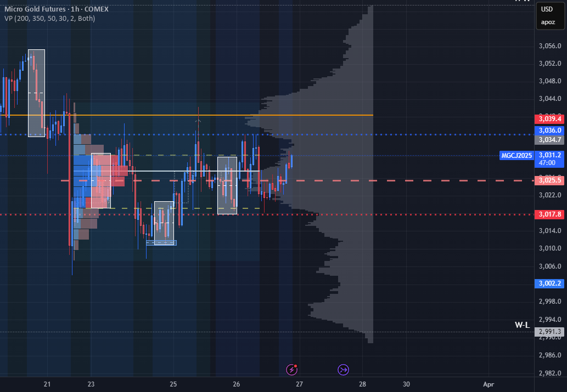The height and width of the screenshot is (392, 567).
Task: Select the pink 3,025.5 price label
Action: (549, 180)
